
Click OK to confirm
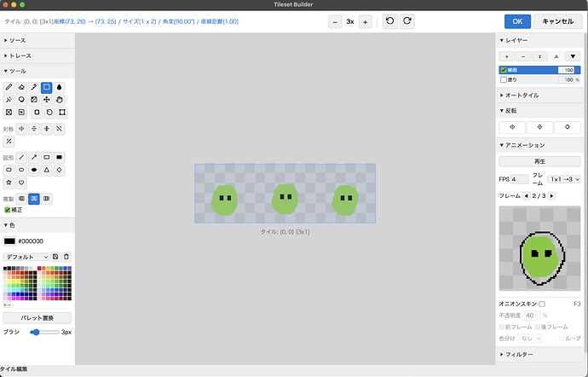point(517,21)
